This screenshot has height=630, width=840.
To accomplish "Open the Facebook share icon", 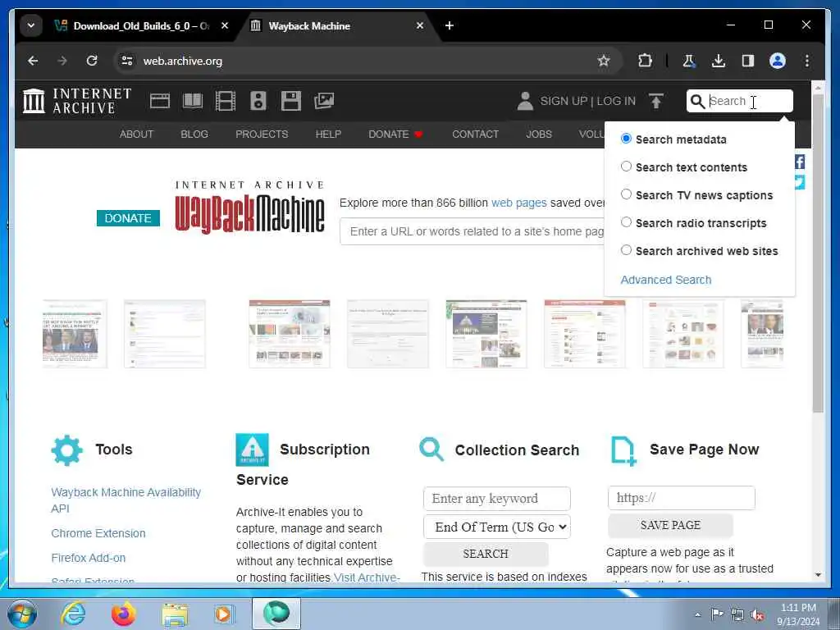I will [799, 162].
